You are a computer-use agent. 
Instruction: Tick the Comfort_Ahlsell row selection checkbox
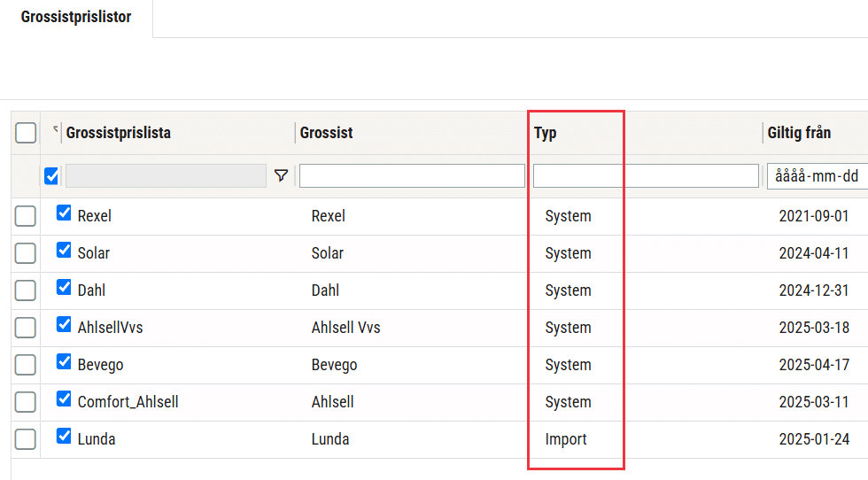tap(26, 402)
